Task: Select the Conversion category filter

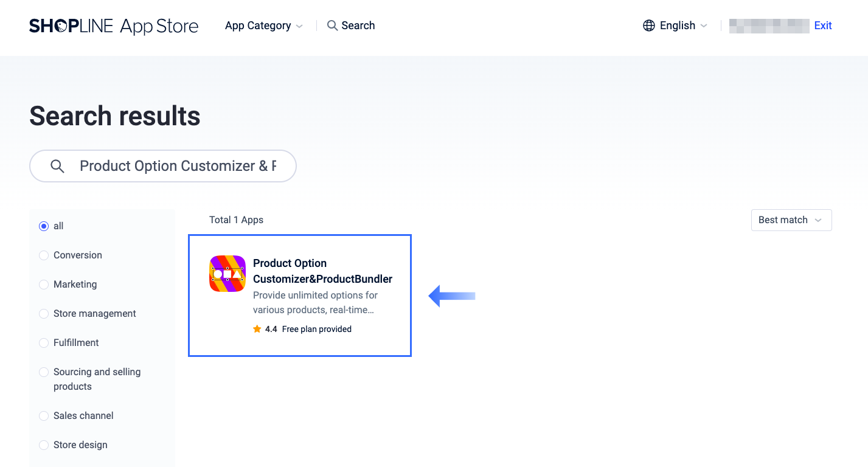Action: 43,255
